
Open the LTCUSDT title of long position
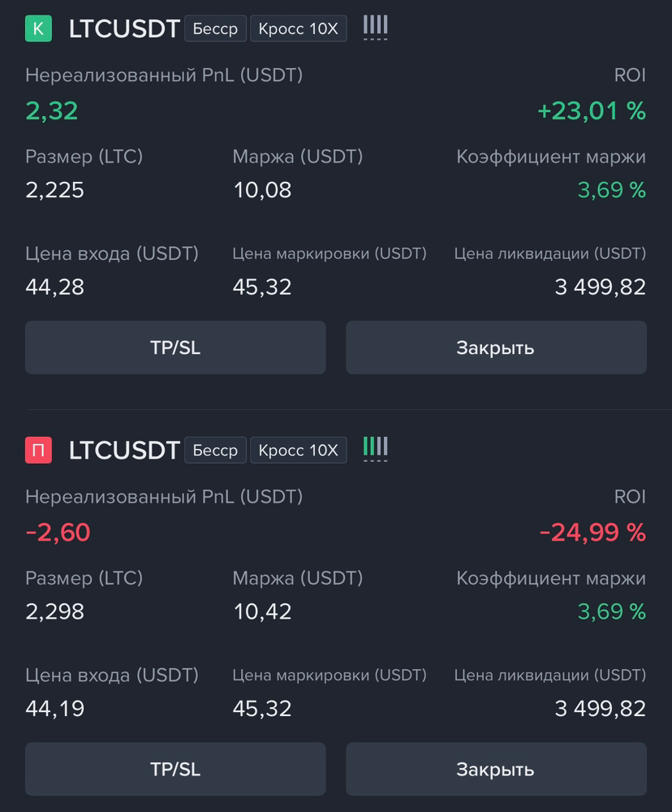pyautogui.click(x=124, y=28)
